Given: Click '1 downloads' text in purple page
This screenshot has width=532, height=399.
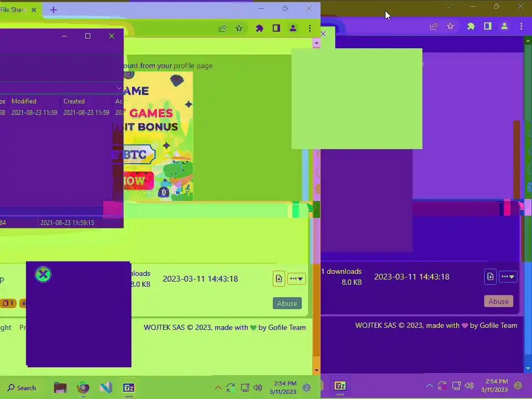Looking at the screenshot, I should [x=341, y=271].
